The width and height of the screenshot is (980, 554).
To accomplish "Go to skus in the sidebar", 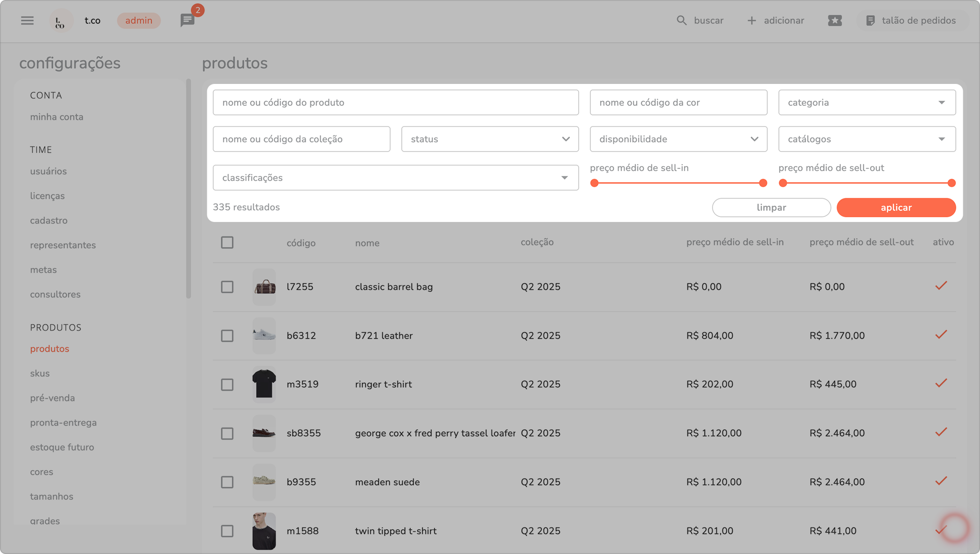I will [40, 374].
